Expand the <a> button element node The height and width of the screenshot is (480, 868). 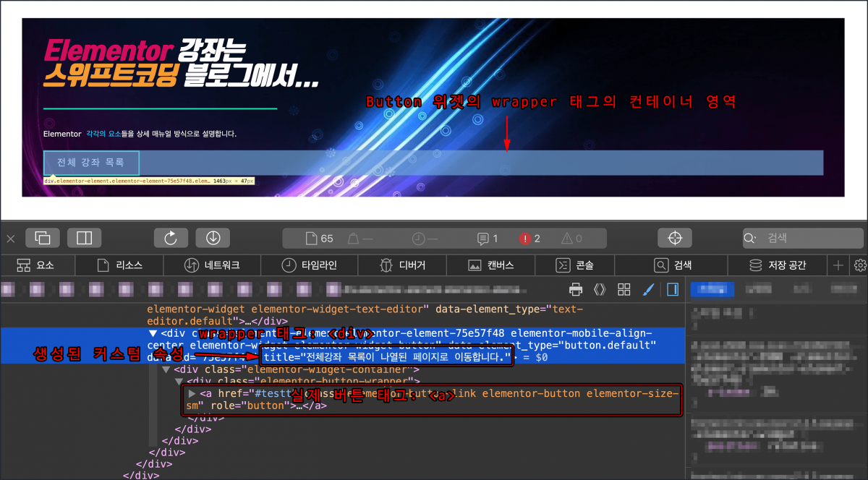click(x=190, y=393)
